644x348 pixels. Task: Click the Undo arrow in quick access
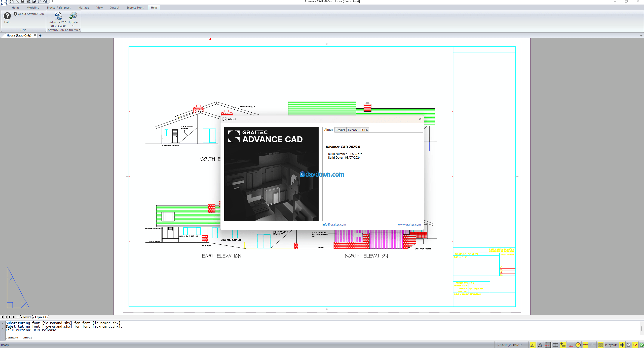(x=40, y=1)
